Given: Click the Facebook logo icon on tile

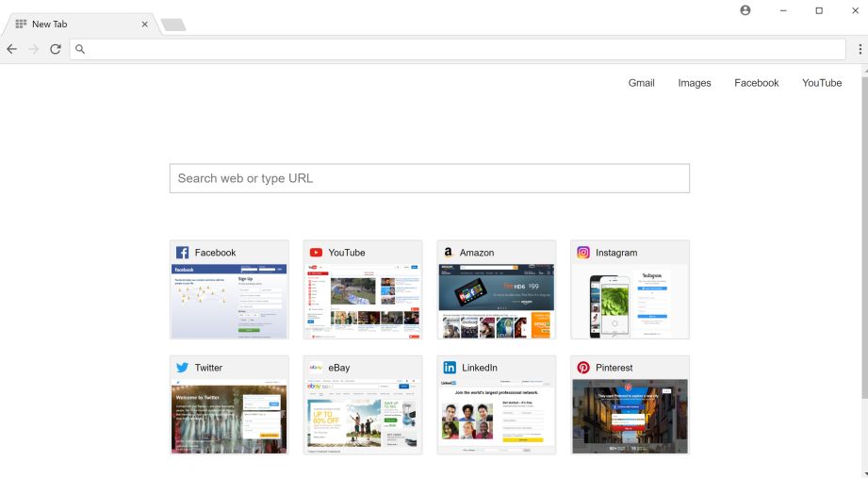Looking at the screenshot, I should pos(182,253).
